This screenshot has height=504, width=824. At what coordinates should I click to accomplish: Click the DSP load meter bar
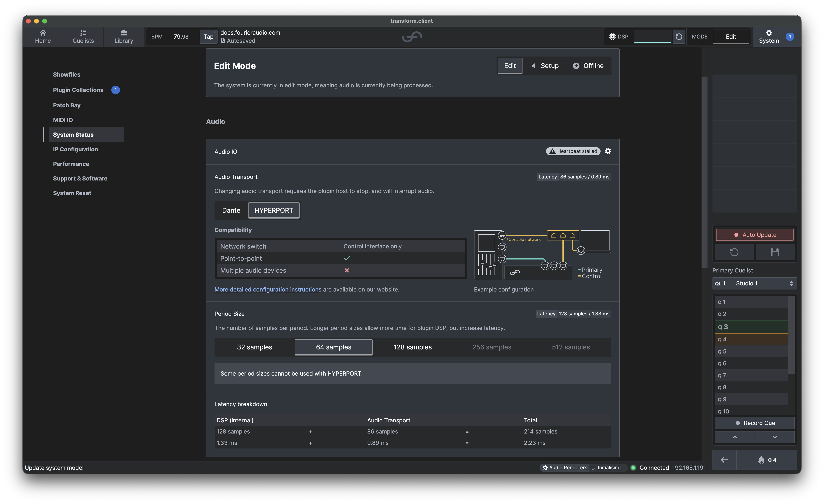pyautogui.click(x=652, y=36)
